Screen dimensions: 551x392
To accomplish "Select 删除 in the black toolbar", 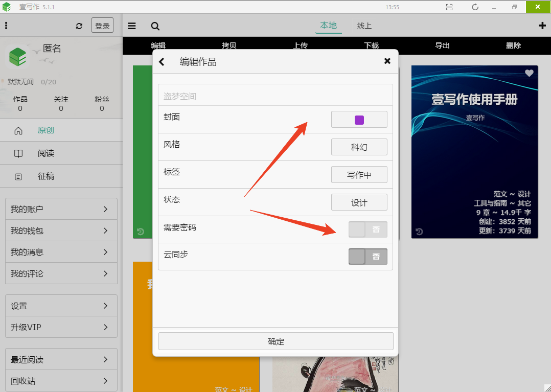I will [513, 45].
